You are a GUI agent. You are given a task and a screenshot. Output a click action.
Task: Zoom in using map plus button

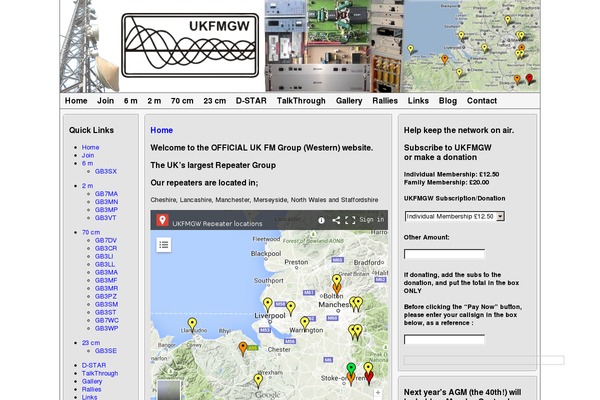[x=378, y=393]
